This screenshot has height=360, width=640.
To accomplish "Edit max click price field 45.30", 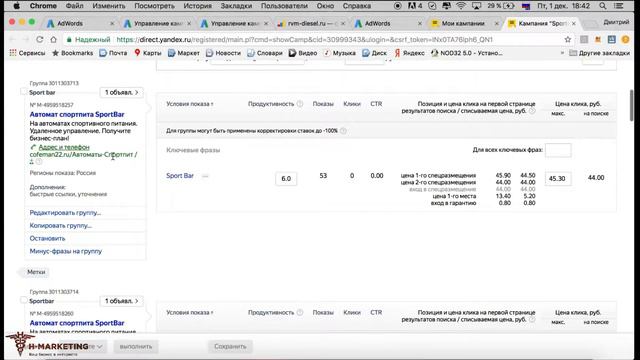I will click(x=558, y=178).
